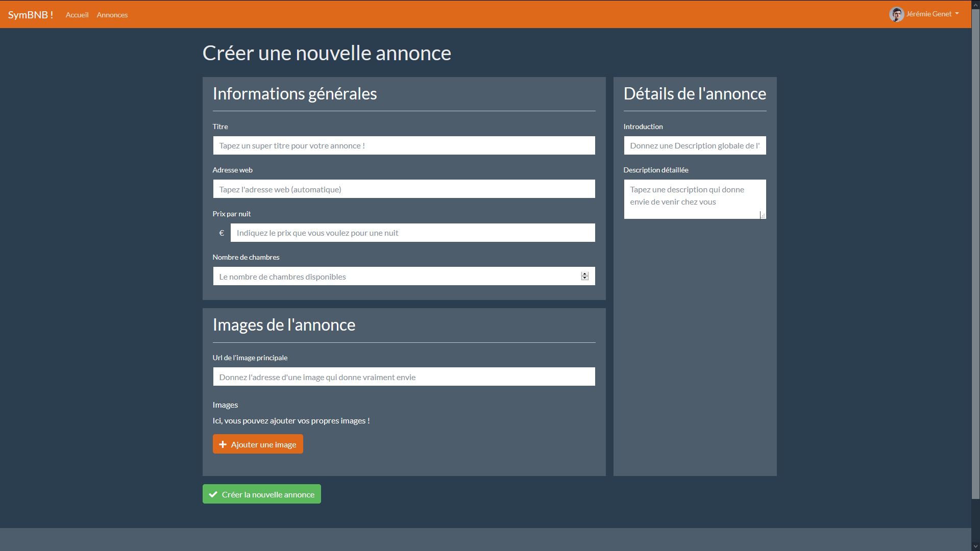Click the textarea resize handle in Description détaillée
The image size is (980, 551).
coord(763,216)
